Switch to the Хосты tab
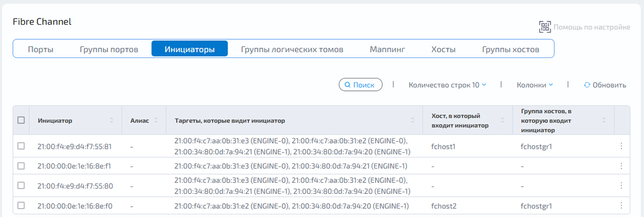644x217 pixels. pyautogui.click(x=443, y=49)
